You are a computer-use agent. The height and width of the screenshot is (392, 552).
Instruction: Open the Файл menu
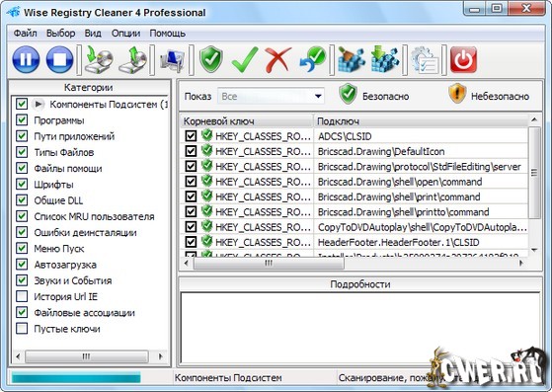pos(25,34)
